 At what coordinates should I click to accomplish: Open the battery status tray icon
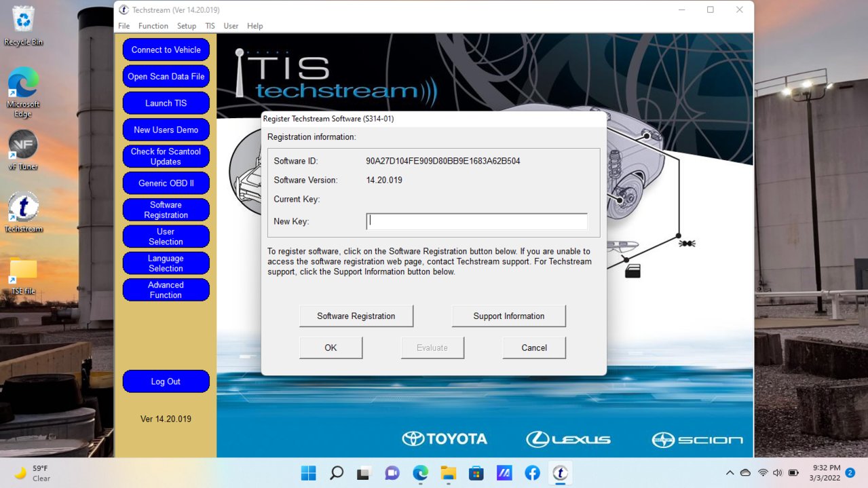pyautogui.click(x=793, y=473)
